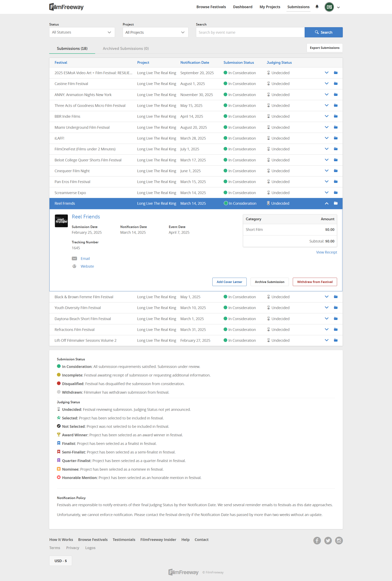
Task: Collapse the Reel Friends submission row
Action: (x=326, y=204)
